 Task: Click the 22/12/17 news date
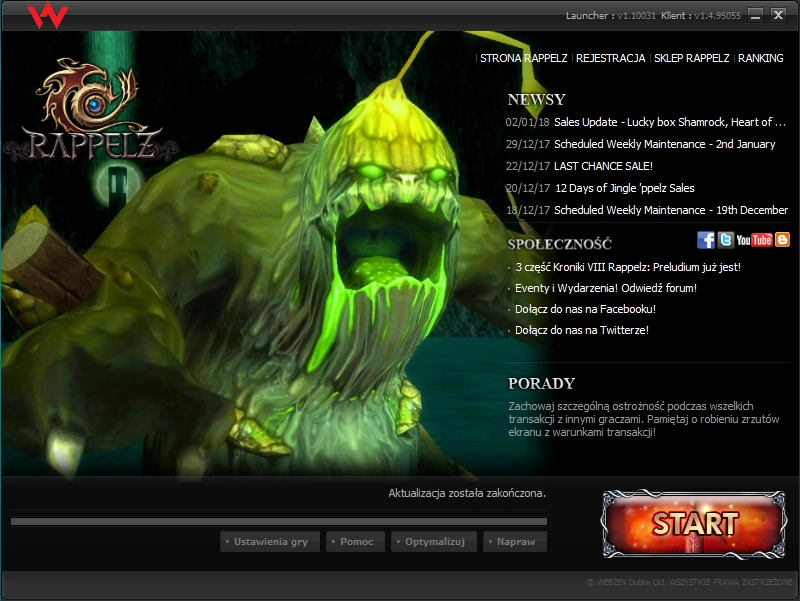click(528, 166)
